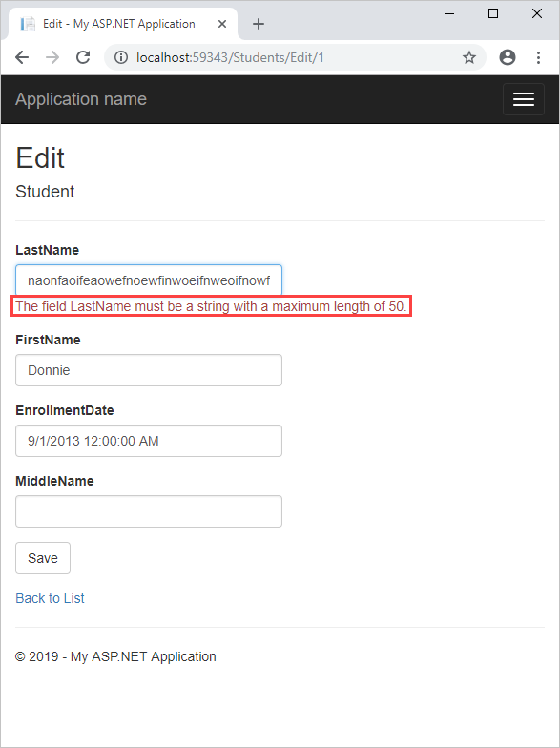Bookmark this page with star icon
560x748 pixels.
point(469,57)
